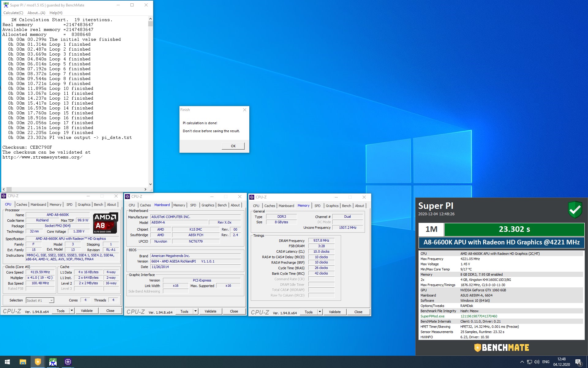This screenshot has width=588, height=368.
Task: Click the Mainboard CPU-Z window title icon
Action: click(128, 197)
